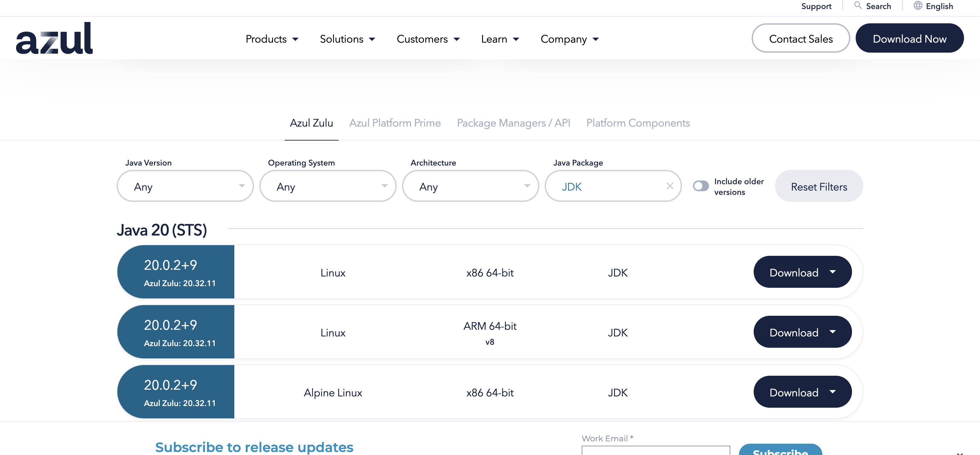Open the Operating System dropdown
The image size is (980, 455).
(x=328, y=186)
